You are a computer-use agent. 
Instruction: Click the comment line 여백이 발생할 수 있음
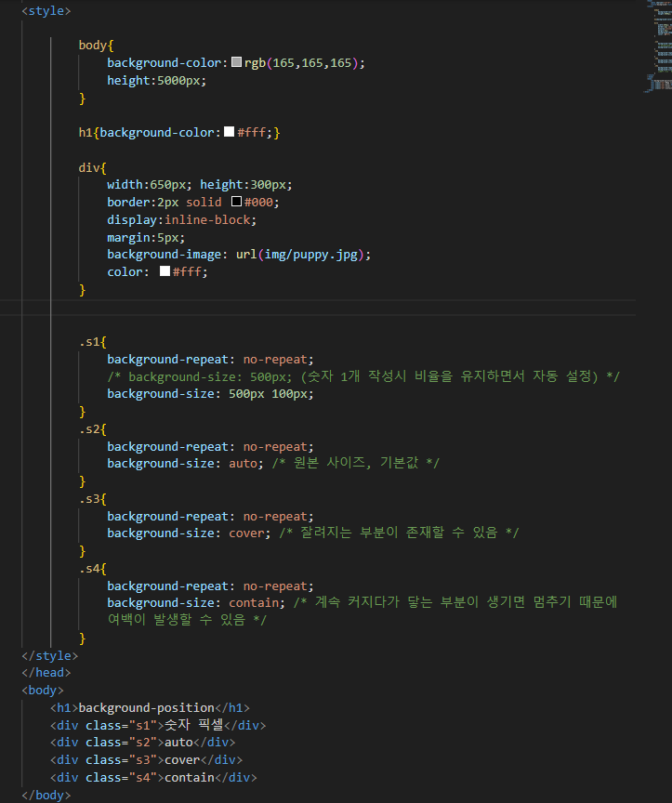187,620
